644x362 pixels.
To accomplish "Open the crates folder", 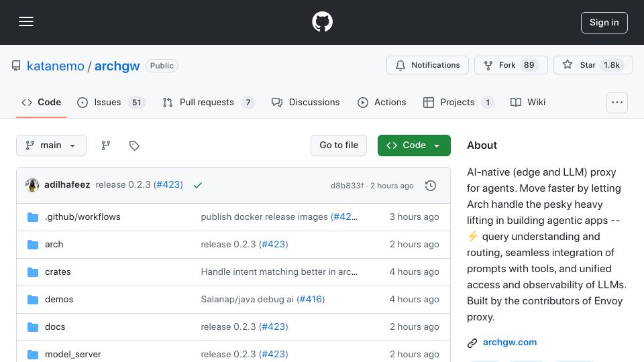I will (58, 271).
